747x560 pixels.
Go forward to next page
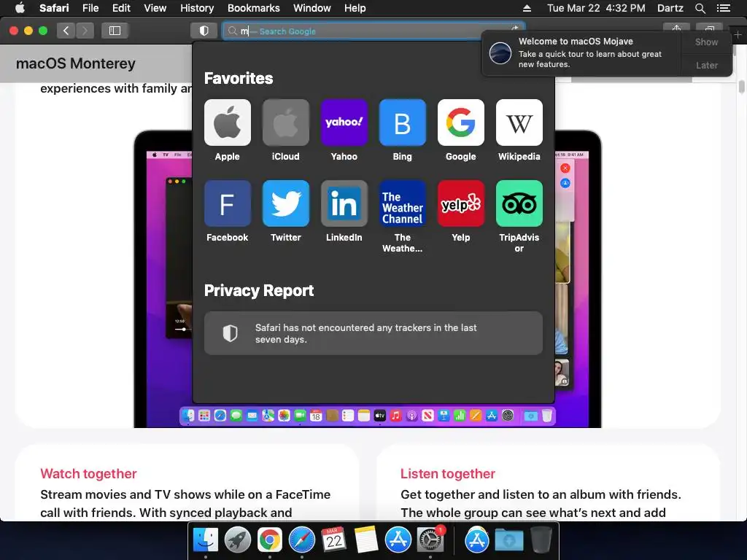[85, 31]
